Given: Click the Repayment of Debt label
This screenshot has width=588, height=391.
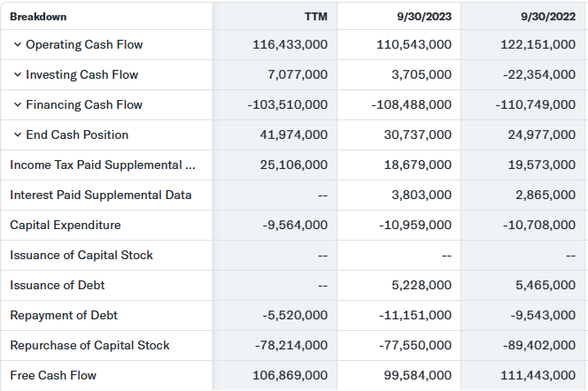Looking at the screenshot, I should [64, 315].
